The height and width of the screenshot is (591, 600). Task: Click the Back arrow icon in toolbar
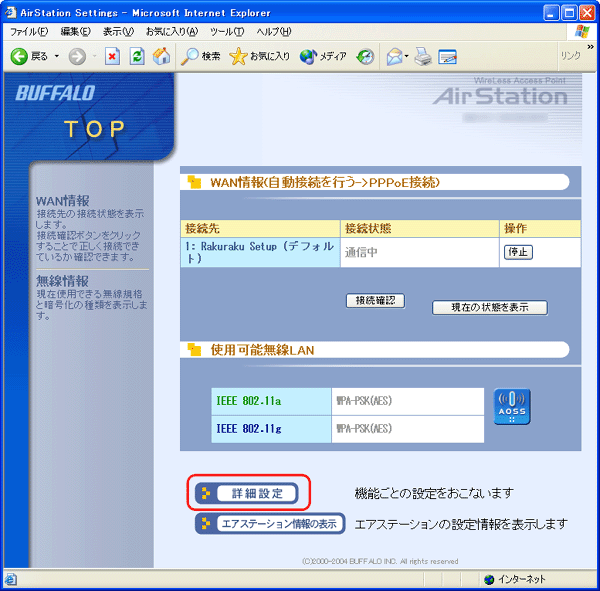click(19, 57)
